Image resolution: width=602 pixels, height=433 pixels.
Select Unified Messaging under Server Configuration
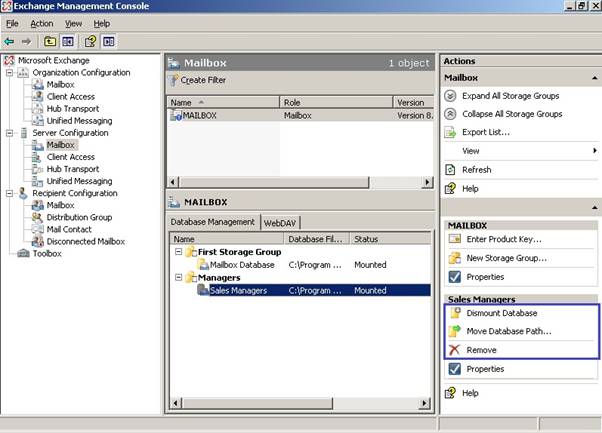point(79,181)
